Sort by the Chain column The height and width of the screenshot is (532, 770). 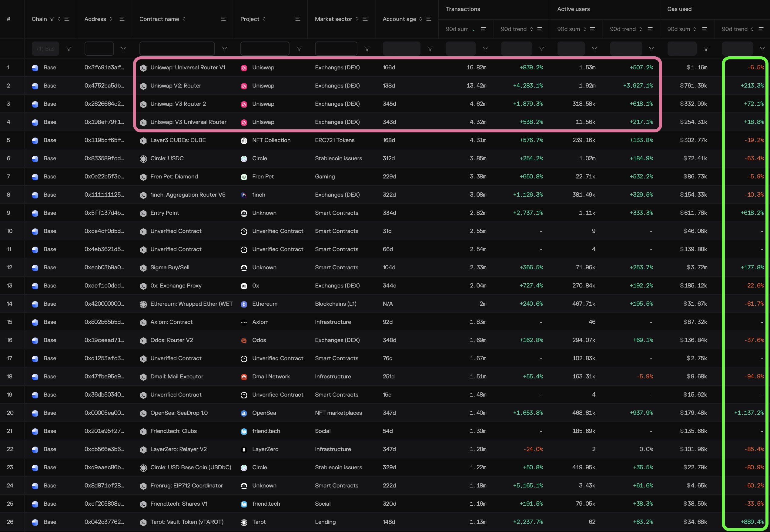pyautogui.click(x=59, y=19)
